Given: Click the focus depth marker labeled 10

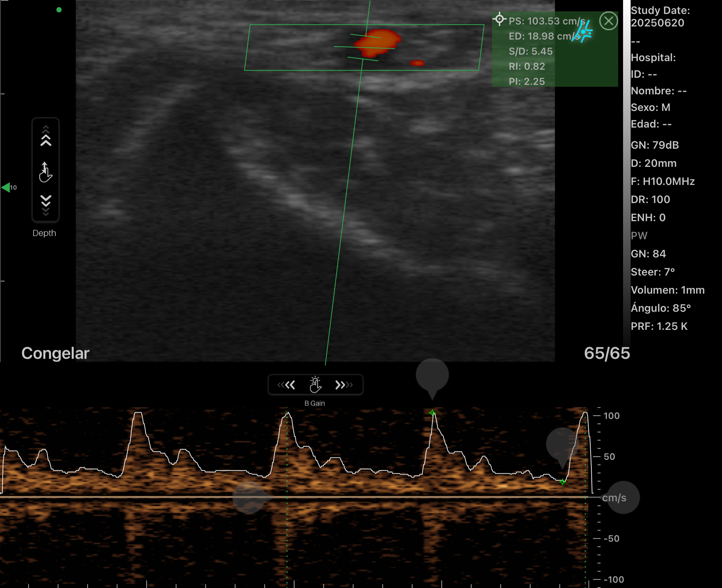Looking at the screenshot, I should pos(9,187).
